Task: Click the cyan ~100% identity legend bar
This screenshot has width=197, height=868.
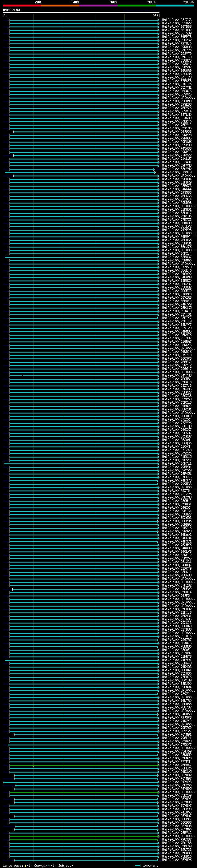Action: click(175, 6)
